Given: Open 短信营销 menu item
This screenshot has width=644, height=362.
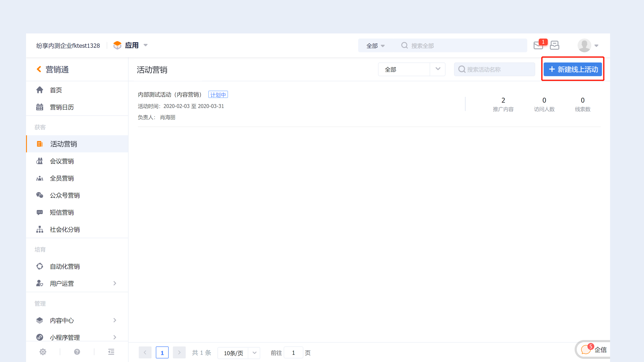Looking at the screenshot, I should [x=77, y=212].
